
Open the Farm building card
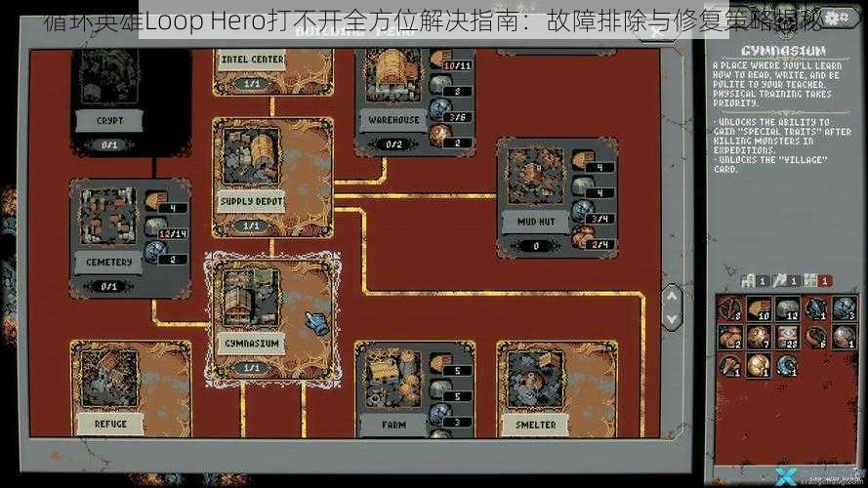(x=415, y=389)
